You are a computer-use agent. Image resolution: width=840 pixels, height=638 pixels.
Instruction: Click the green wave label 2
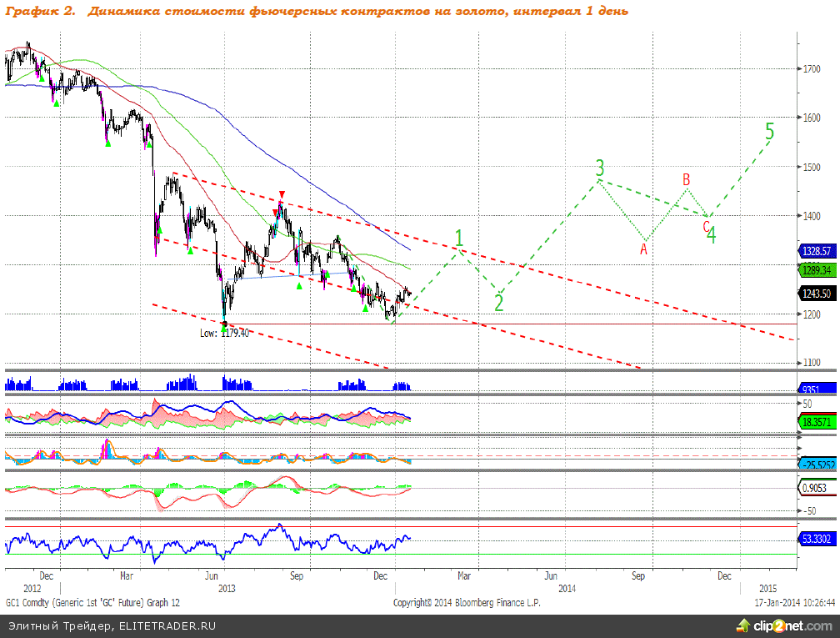(x=498, y=302)
